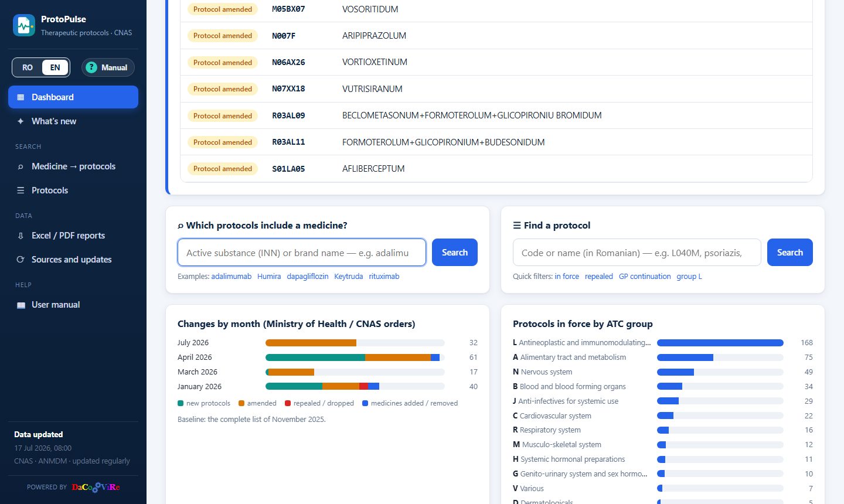Try the Humira example link
The height and width of the screenshot is (504, 844).
pos(269,277)
